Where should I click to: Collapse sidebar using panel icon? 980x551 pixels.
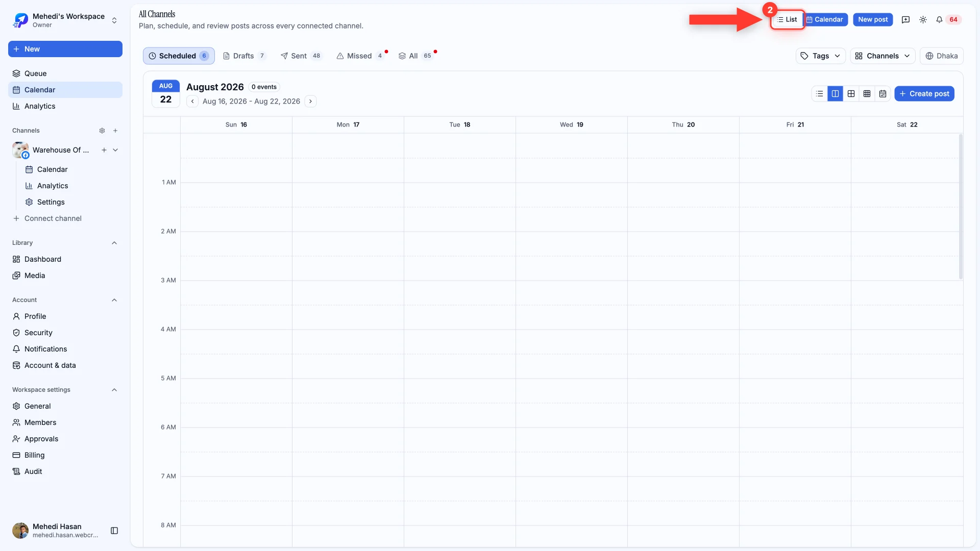tap(114, 531)
